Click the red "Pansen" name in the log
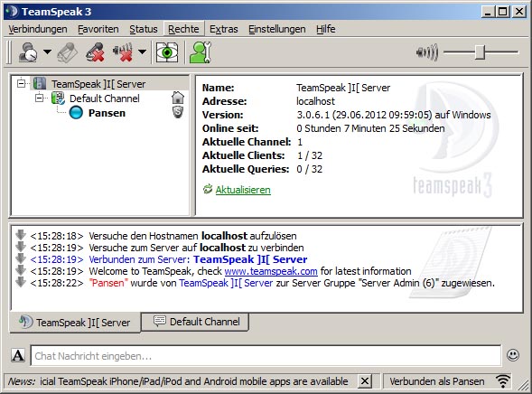Screen dimensions: 532x394 click(108, 283)
